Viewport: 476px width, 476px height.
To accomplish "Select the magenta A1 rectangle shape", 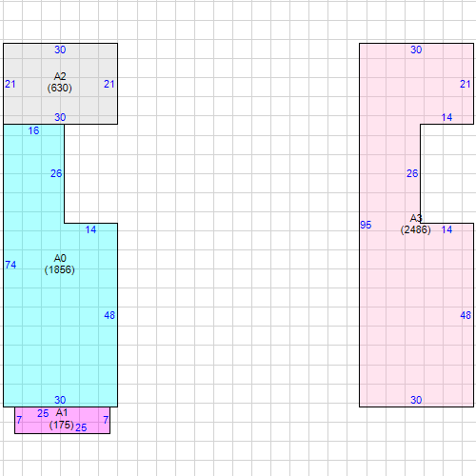I will coord(62,420).
